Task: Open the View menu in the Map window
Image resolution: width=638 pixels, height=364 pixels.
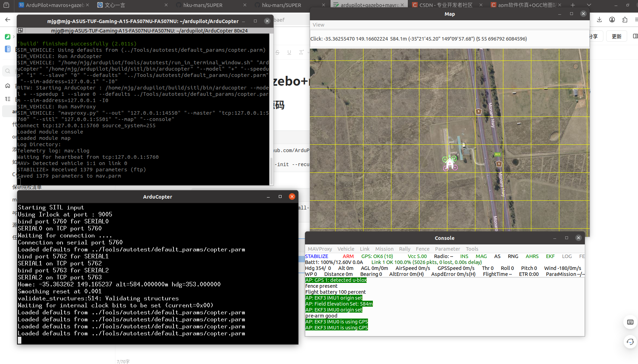Action: pos(318,25)
